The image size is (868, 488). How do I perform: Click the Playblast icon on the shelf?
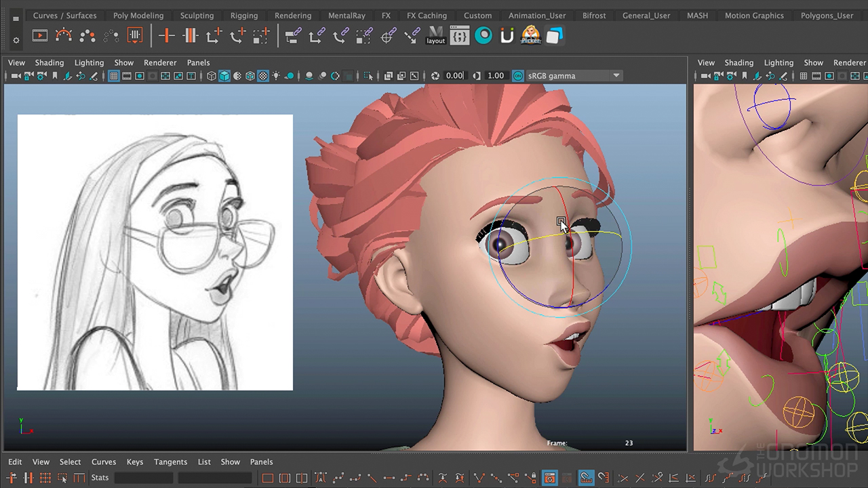click(40, 36)
